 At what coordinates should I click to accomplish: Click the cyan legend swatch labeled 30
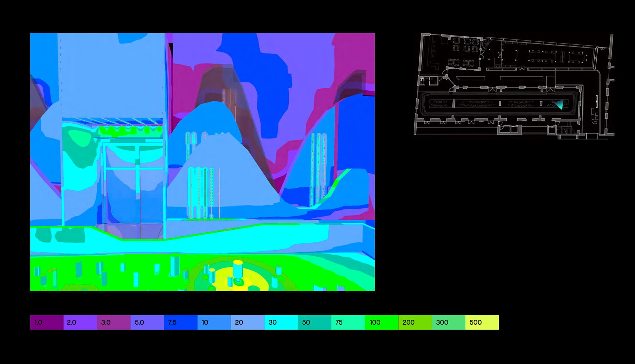click(281, 322)
